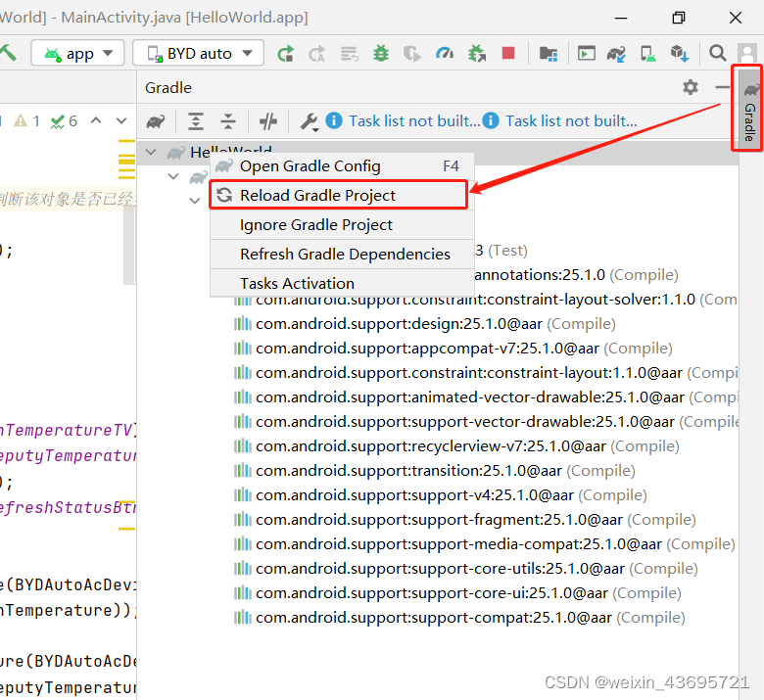Image resolution: width=764 pixels, height=700 pixels.
Task: Click the editor vertical scrollbar thumb
Action: [128, 245]
